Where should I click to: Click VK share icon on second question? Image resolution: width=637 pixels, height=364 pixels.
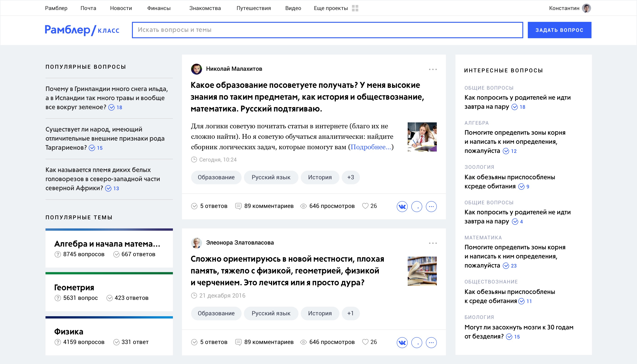(x=402, y=342)
